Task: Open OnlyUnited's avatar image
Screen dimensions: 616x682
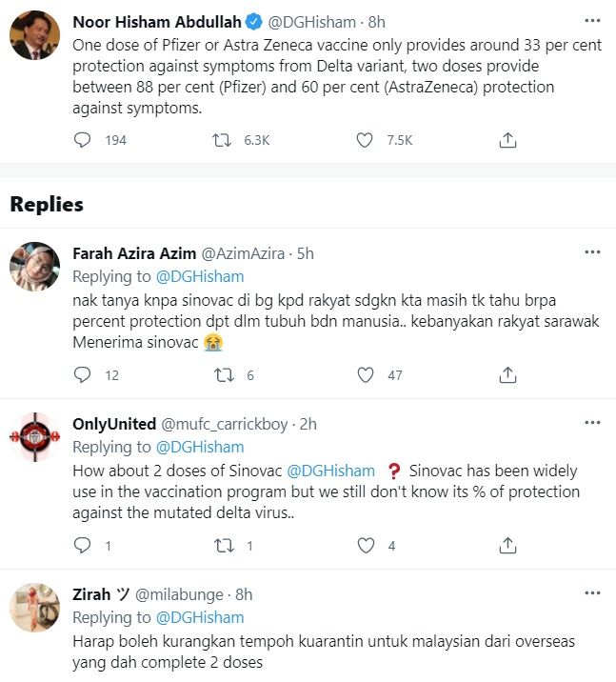Action: (36, 438)
